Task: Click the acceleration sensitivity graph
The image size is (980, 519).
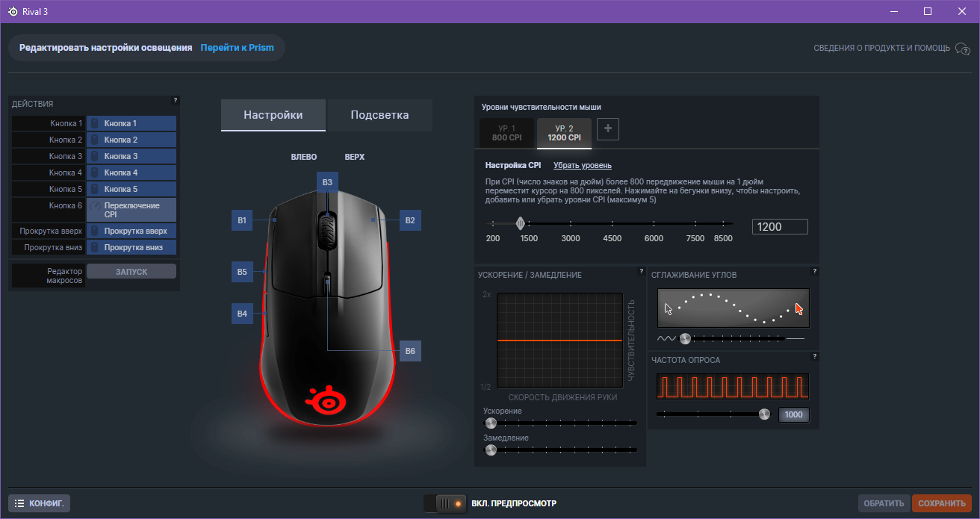Action: click(x=560, y=341)
